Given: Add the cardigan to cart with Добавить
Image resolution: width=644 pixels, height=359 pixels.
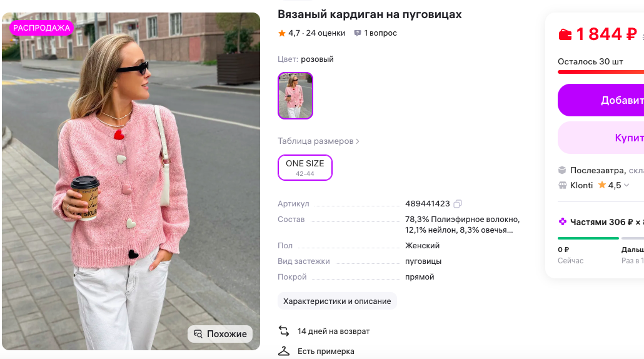Looking at the screenshot, I should pos(601,100).
